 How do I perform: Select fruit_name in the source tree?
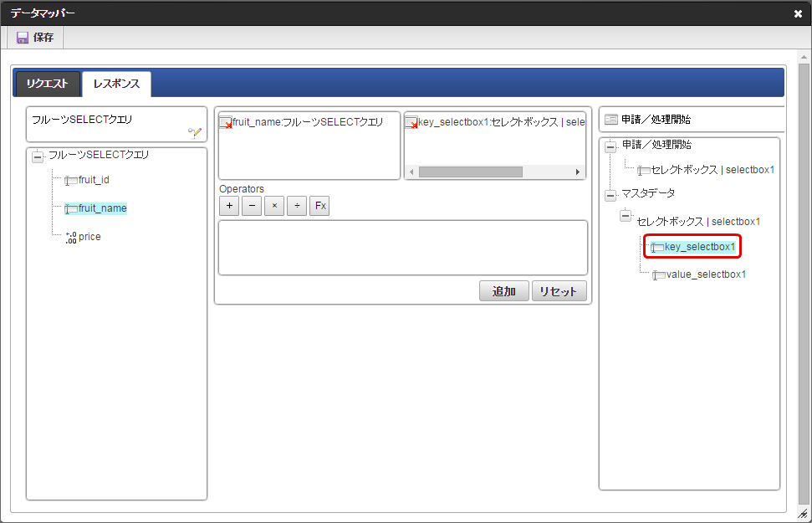[x=103, y=208]
